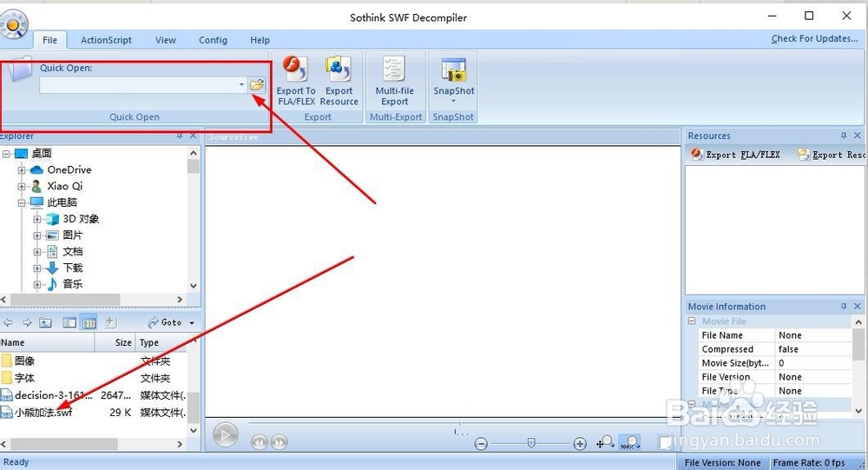Pin the Explorer panel
The image size is (868, 470).
[x=180, y=136]
